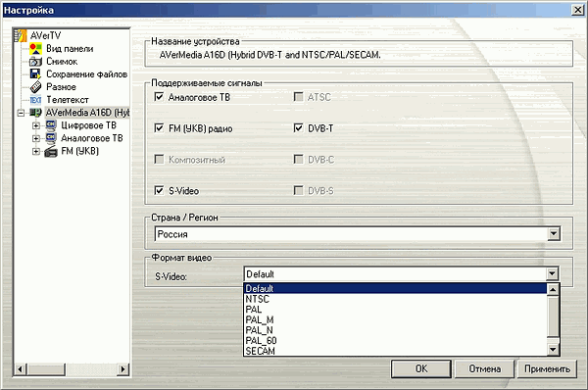Click the Снимок camera icon

click(x=35, y=62)
